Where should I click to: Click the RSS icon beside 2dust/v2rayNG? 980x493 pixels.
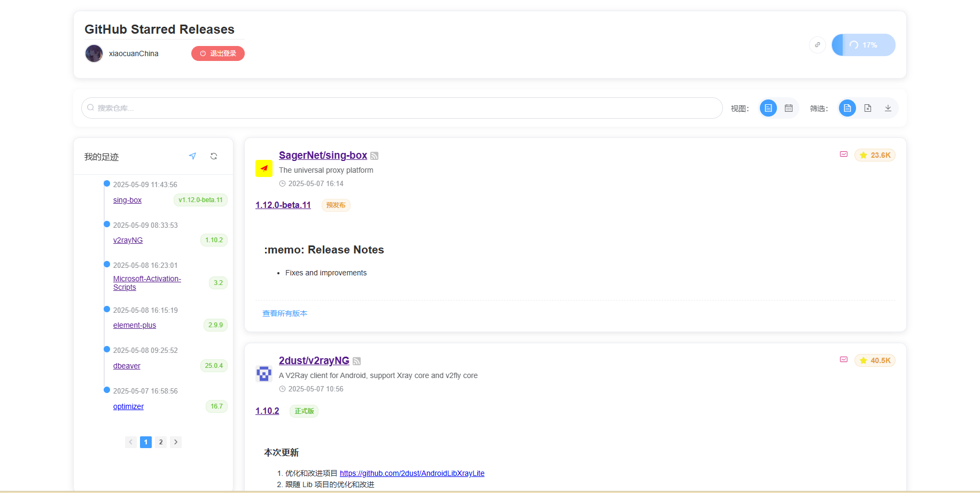point(356,361)
